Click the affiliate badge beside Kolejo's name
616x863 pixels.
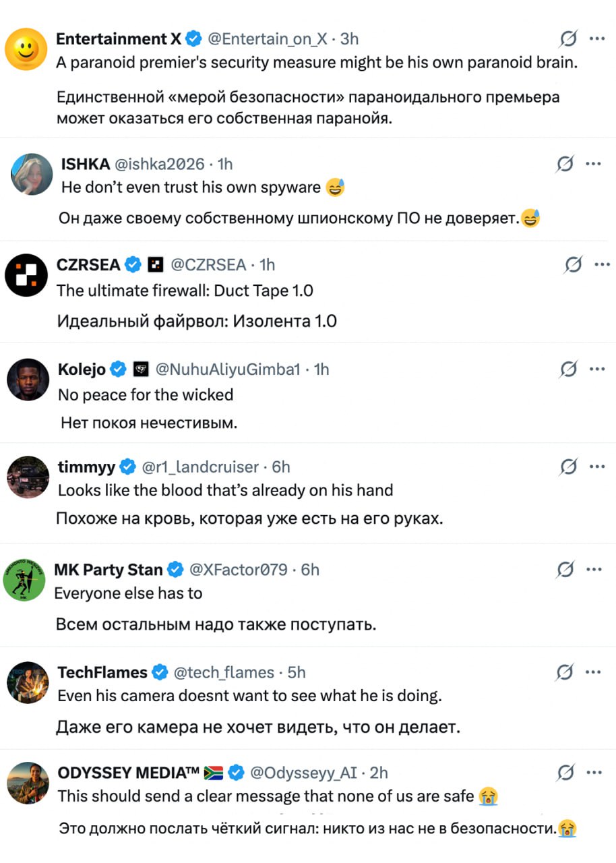pyautogui.click(x=142, y=369)
